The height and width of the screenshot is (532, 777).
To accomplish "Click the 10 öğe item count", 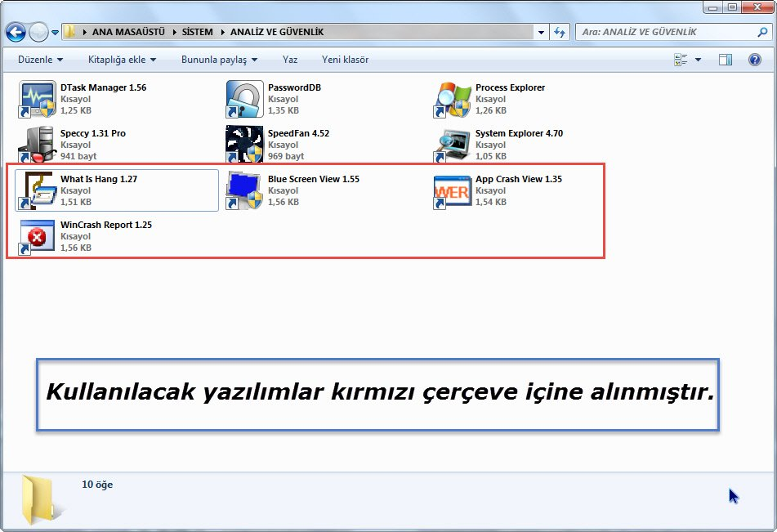I will coord(97,485).
